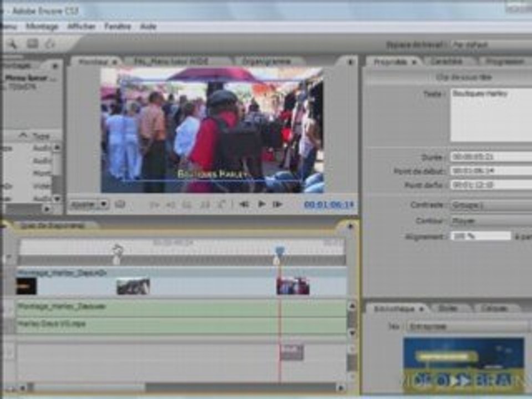
Task: Select the horse clip thumbnail in video track
Action: click(x=133, y=287)
